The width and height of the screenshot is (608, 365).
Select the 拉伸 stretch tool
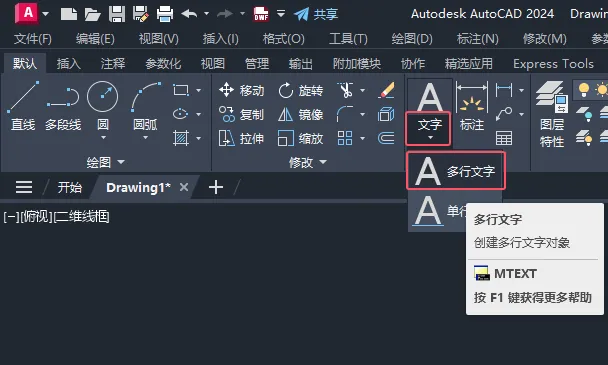point(241,138)
